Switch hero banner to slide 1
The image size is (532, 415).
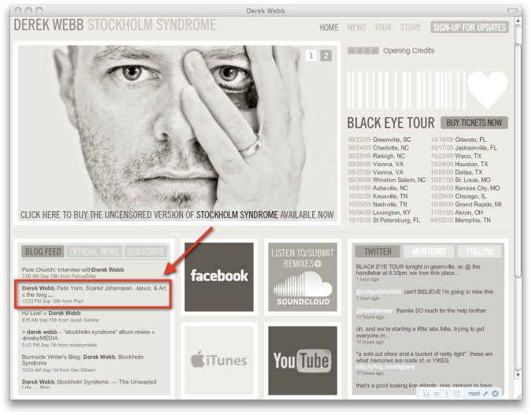[311, 56]
